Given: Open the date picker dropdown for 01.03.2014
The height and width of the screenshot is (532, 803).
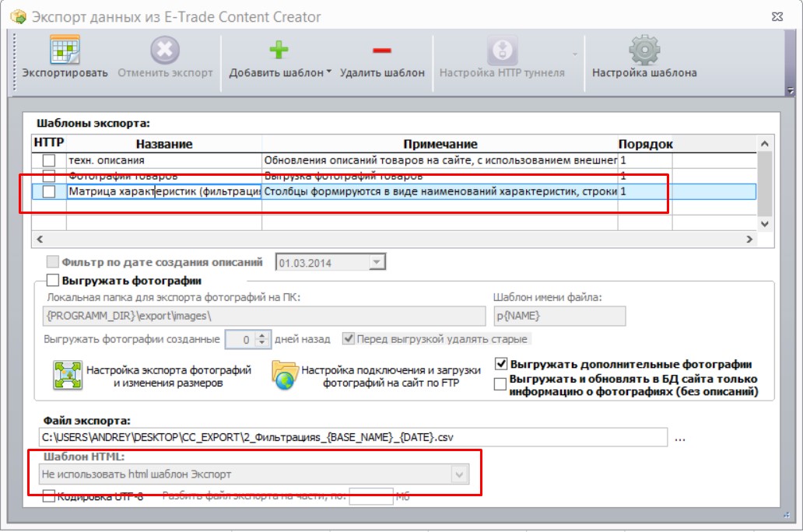Looking at the screenshot, I should (x=377, y=262).
